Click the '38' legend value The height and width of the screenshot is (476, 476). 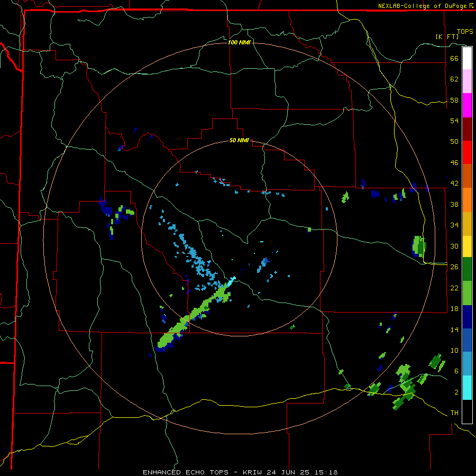pyautogui.click(x=454, y=204)
